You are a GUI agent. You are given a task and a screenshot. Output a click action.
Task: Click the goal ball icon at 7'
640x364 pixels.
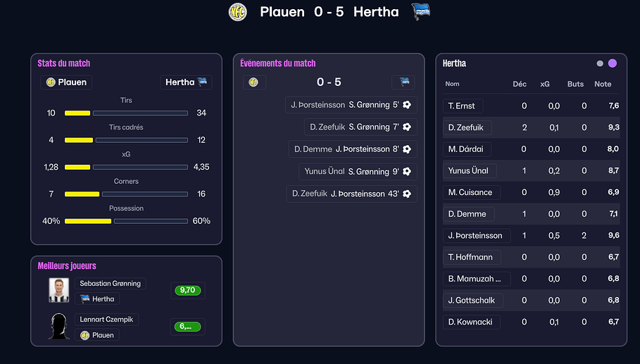(x=407, y=127)
